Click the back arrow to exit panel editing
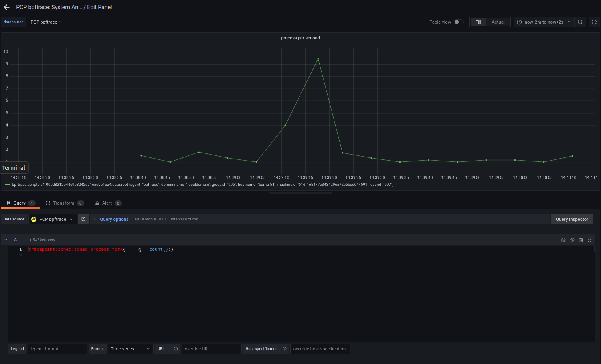This screenshot has height=364, width=601. click(6, 7)
